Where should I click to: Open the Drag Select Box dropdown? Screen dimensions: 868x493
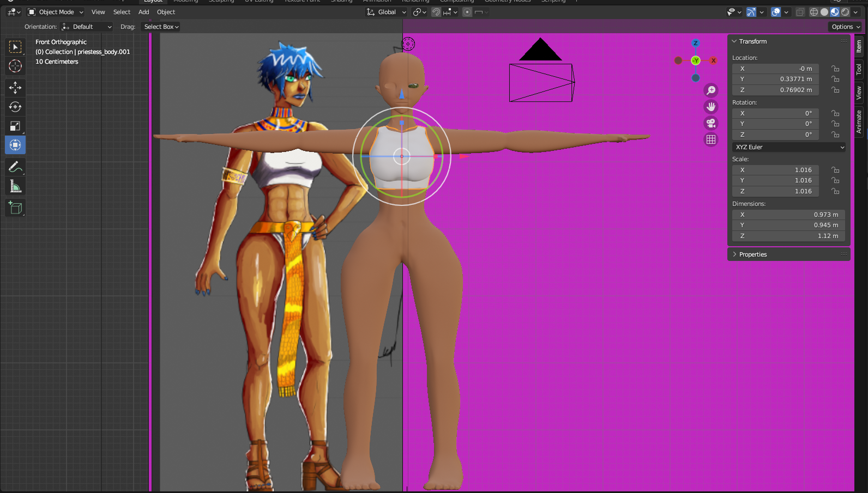(161, 27)
